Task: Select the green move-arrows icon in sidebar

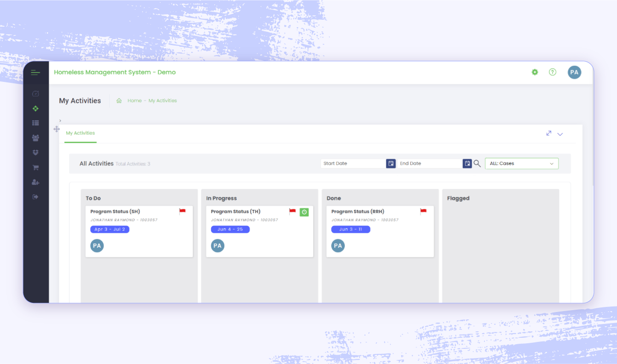Action: (x=35, y=109)
